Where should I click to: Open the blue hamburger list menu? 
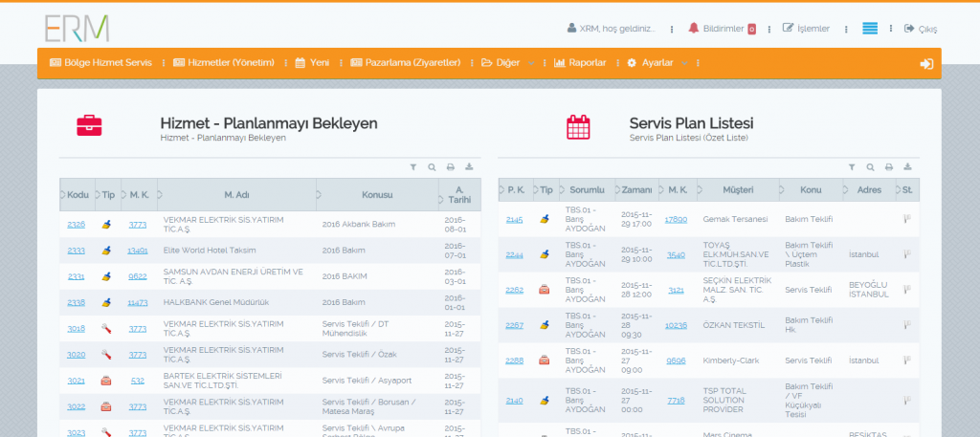(x=870, y=29)
